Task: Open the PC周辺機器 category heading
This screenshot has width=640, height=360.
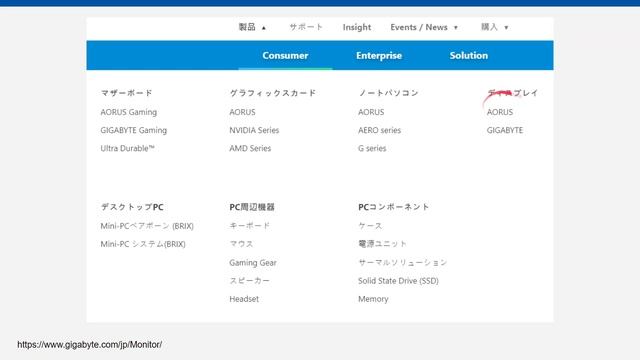Action: [x=252, y=207]
